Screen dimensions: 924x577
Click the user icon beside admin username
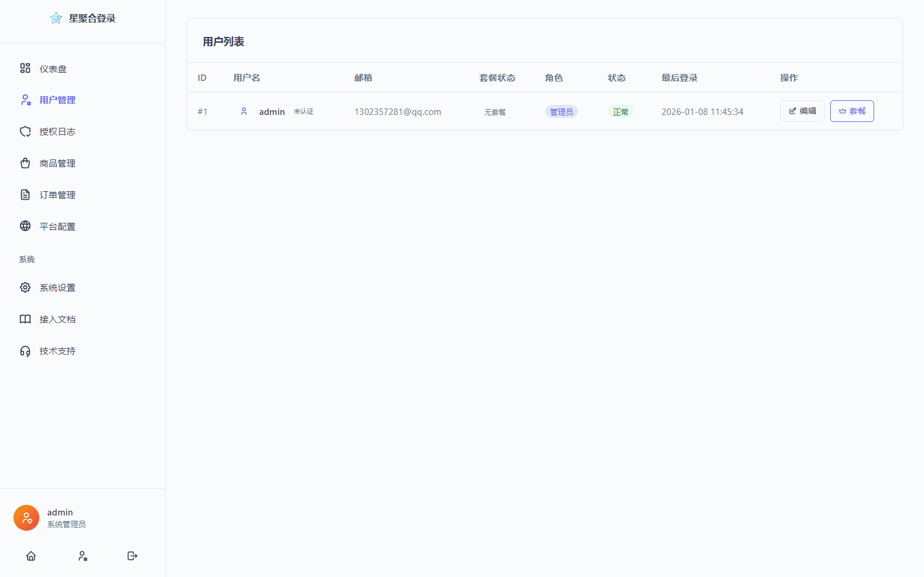tap(244, 111)
